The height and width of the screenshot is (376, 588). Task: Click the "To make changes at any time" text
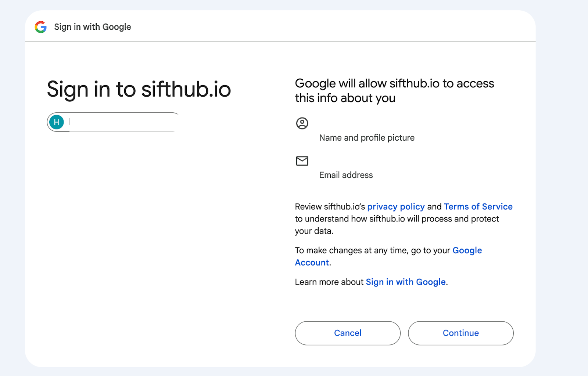372,250
